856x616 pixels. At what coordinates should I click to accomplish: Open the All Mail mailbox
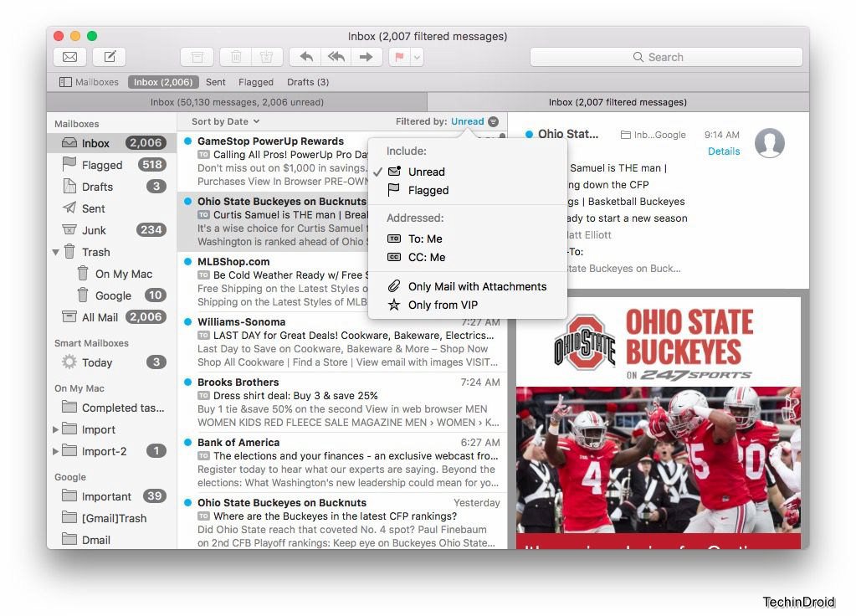click(112, 317)
